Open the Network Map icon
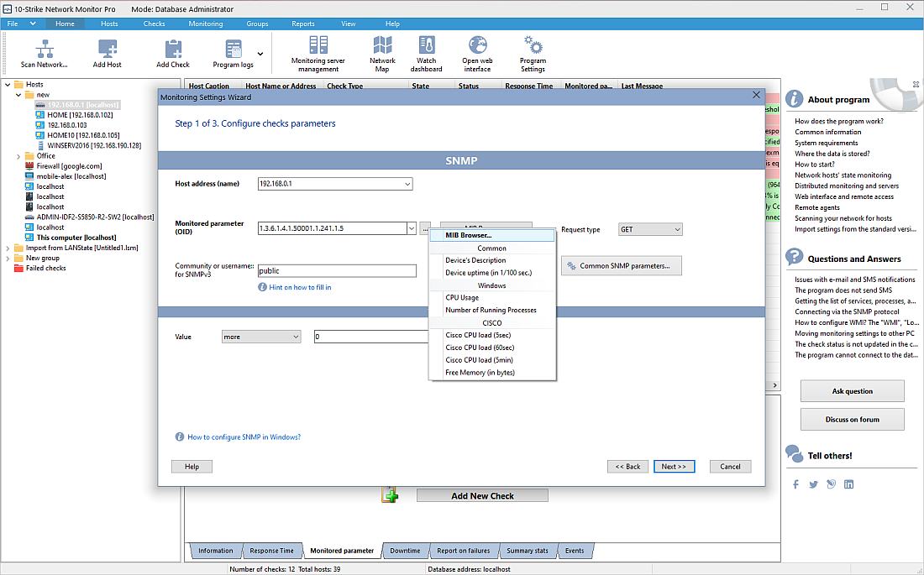The height and width of the screenshot is (575, 924). (x=382, y=45)
